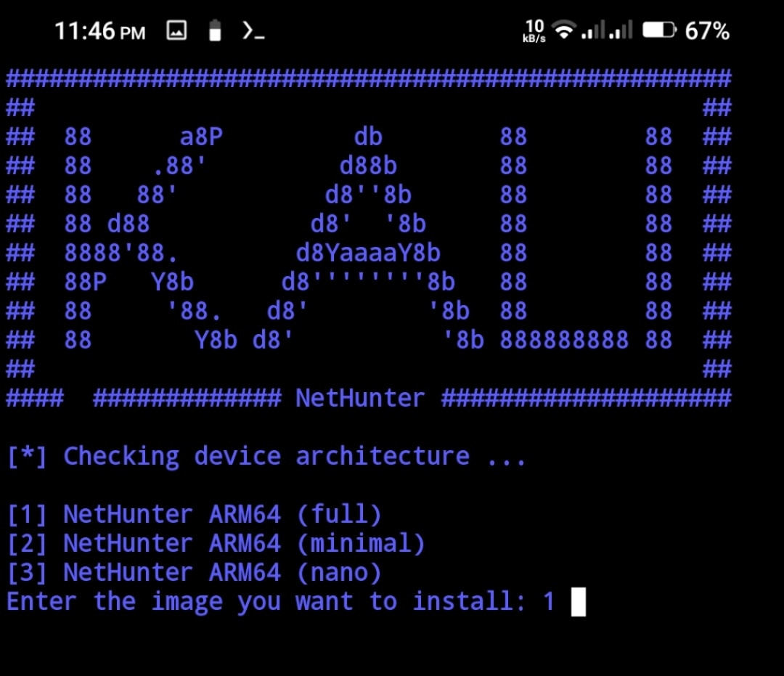Tap the second cellular signal bars icon
This screenshot has width=784, height=676.
pos(621,30)
